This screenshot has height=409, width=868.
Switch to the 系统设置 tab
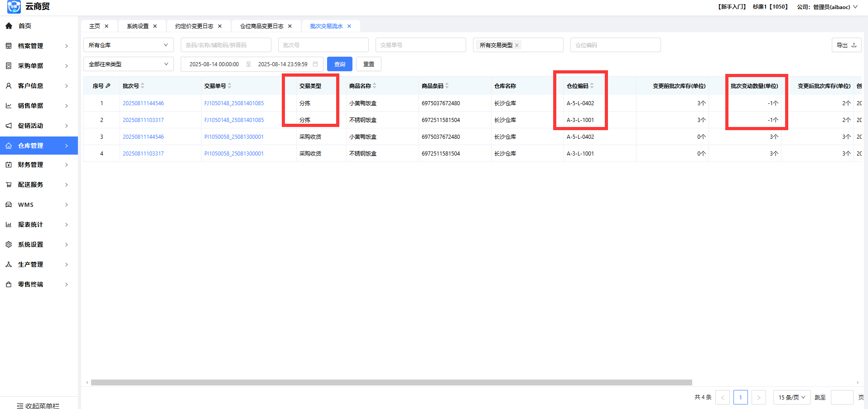pyautogui.click(x=138, y=26)
